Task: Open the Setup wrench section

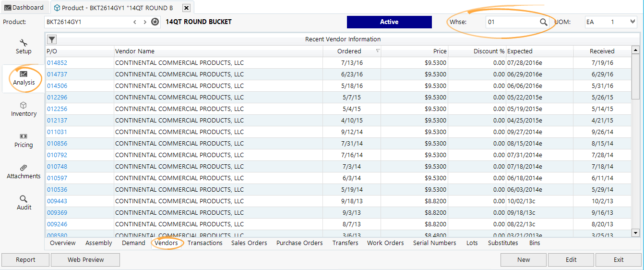Action: (x=24, y=47)
